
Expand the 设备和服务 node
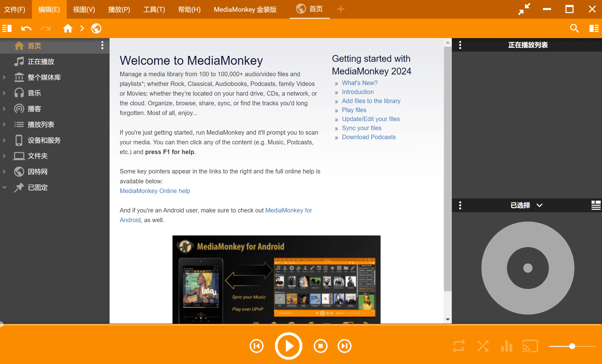click(4, 140)
